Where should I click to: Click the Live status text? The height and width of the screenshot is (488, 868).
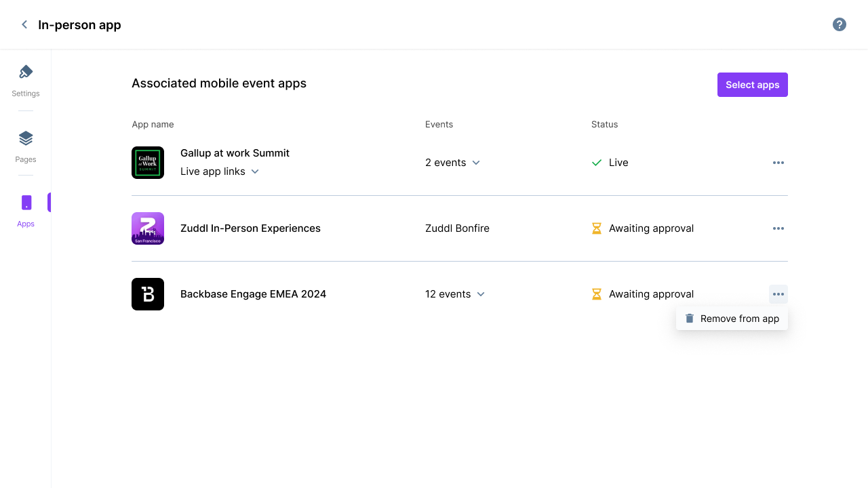618,163
